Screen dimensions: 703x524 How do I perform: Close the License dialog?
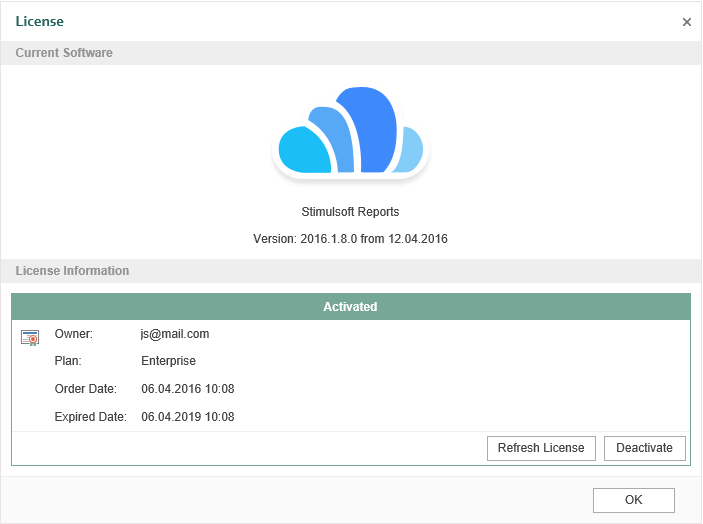(x=686, y=22)
